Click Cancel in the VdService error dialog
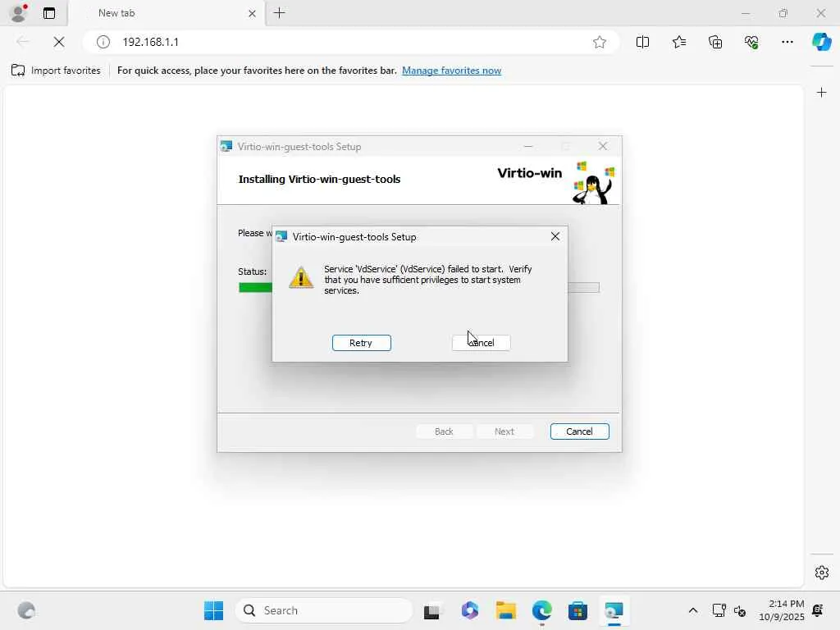840x630 pixels. click(x=481, y=343)
